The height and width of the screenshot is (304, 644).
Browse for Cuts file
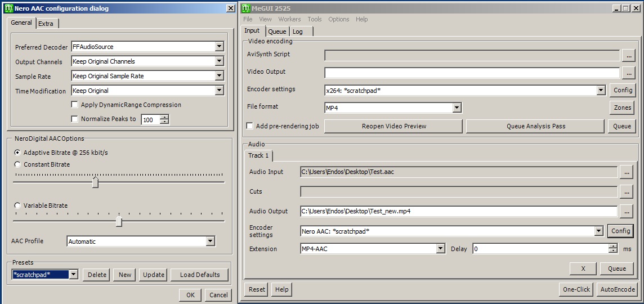tap(627, 192)
